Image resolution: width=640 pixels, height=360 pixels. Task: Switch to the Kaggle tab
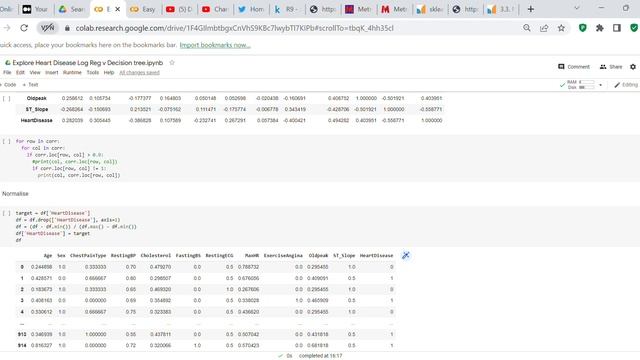click(287, 9)
